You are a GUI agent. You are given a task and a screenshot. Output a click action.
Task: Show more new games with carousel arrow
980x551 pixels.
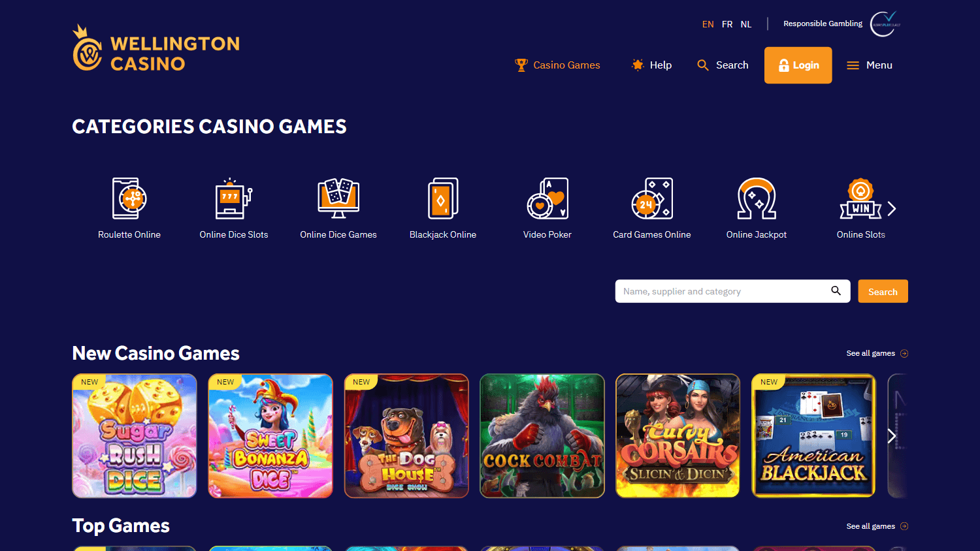tap(892, 436)
